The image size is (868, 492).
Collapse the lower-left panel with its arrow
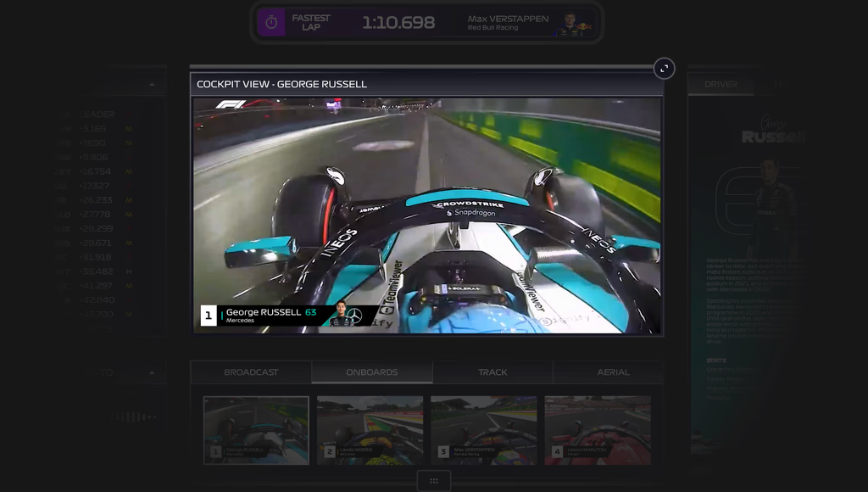pyautogui.click(x=152, y=373)
